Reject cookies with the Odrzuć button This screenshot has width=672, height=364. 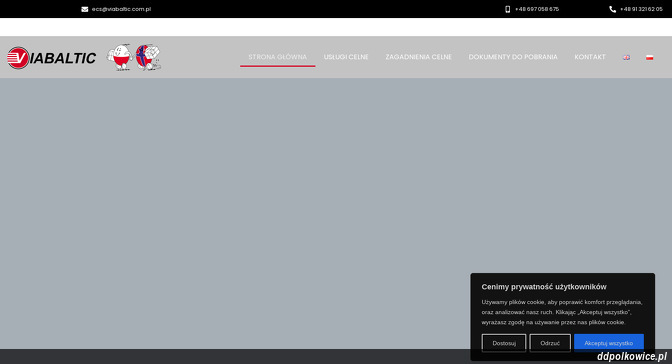pos(550,343)
